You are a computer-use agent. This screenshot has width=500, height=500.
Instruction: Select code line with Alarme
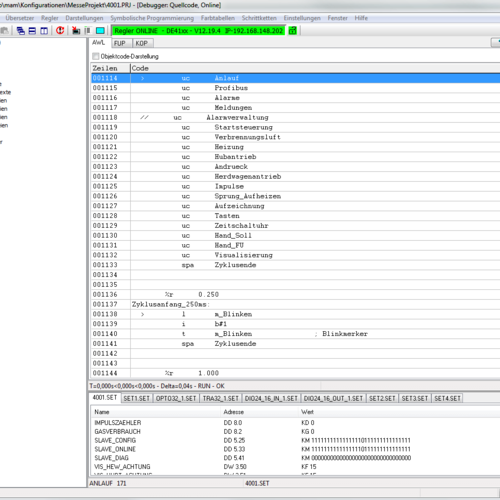click(x=295, y=98)
